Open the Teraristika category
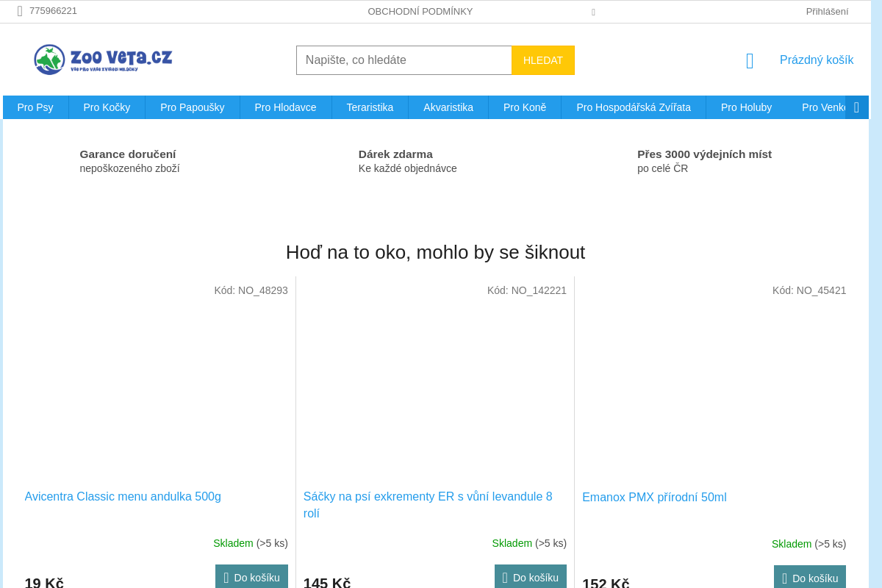 click(x=370, y=107)
